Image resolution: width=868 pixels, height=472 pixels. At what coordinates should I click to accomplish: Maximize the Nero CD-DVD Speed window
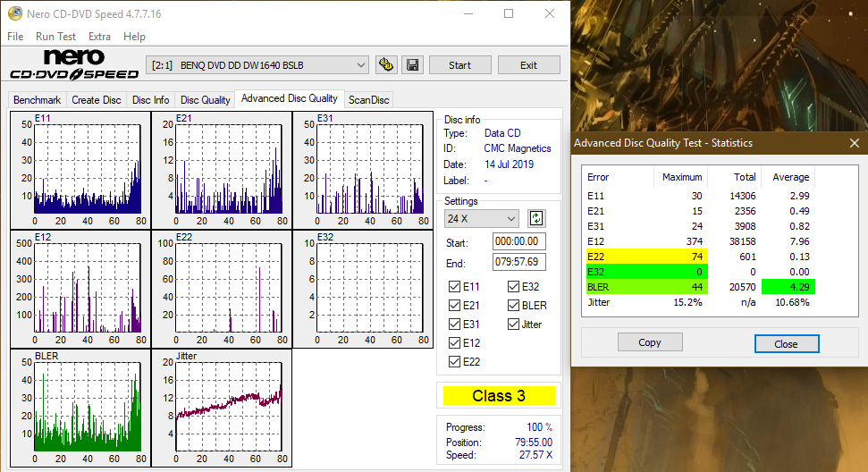pos(508,13)
